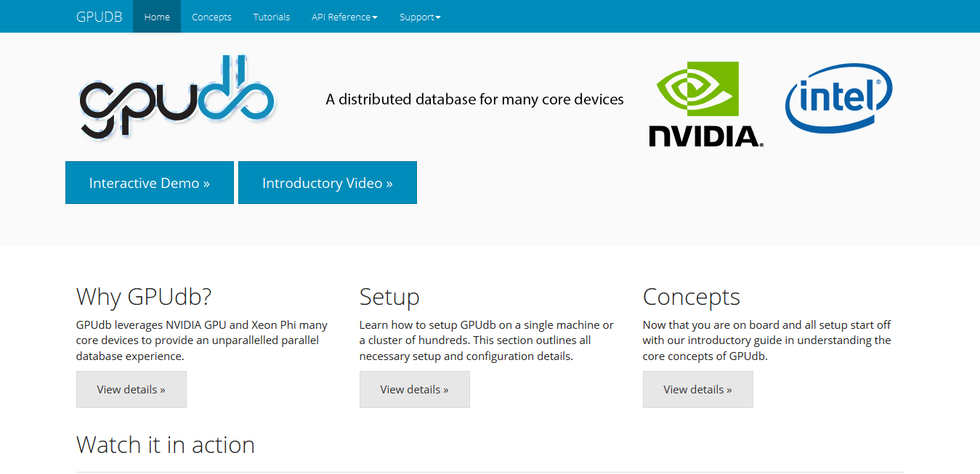Click the Setup description paragraph
The width and height of the screenshot is (980, 474).
(487, 340)
